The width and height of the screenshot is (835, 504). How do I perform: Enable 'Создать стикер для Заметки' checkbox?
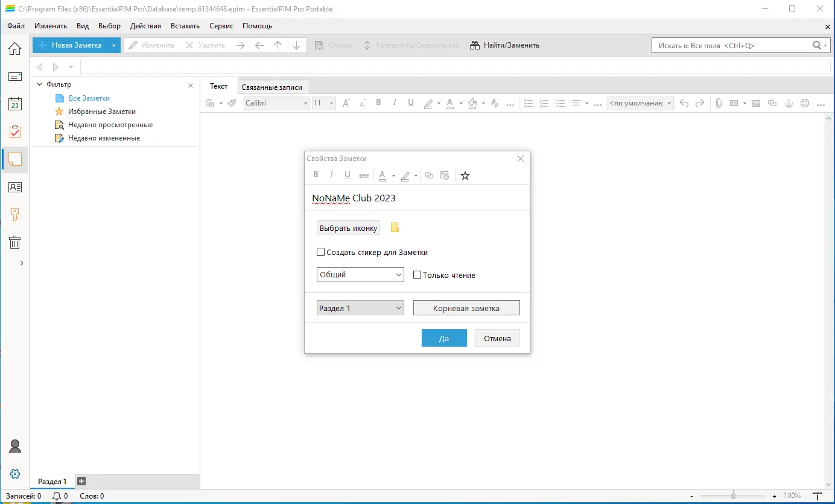coord(321,252)
